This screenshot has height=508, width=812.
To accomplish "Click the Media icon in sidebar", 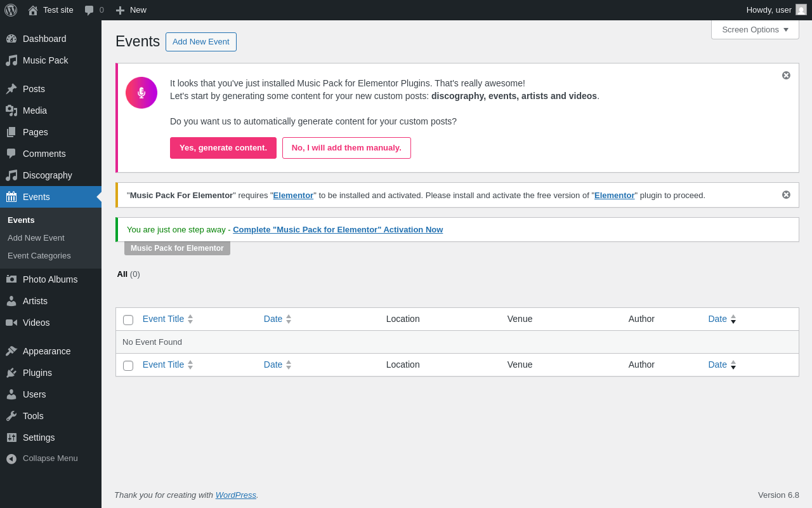I will (x=11, y=110).
